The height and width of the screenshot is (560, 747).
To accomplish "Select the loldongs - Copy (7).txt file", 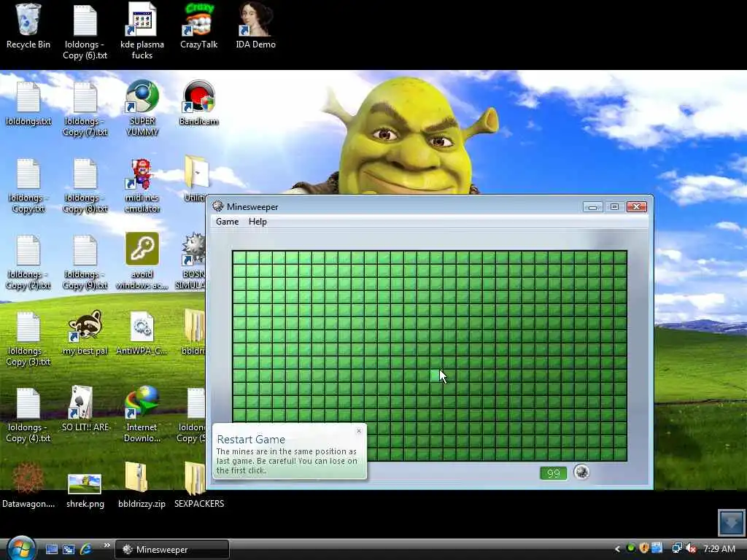I will point(85,109).
